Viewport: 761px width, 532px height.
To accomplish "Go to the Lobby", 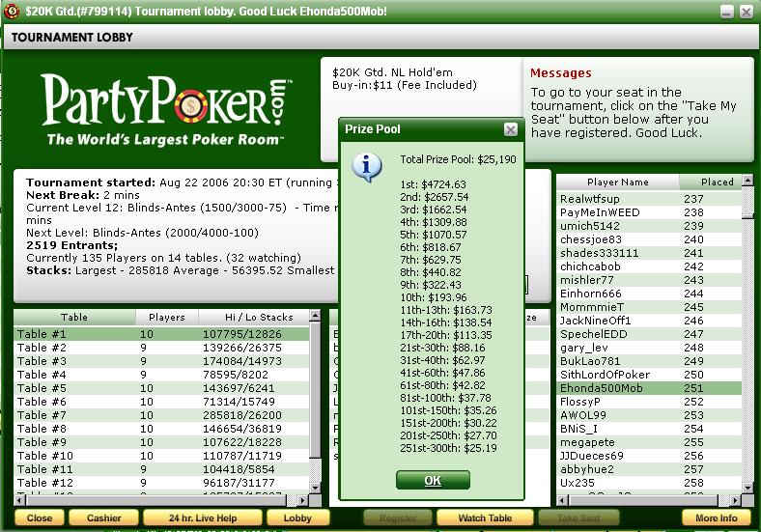I will (297, 518).
